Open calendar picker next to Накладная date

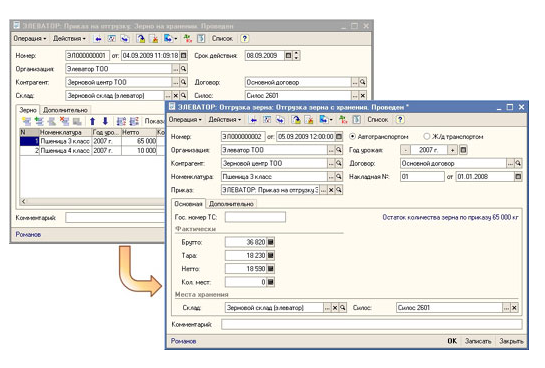pyautogui.click(x=518, y=177)
